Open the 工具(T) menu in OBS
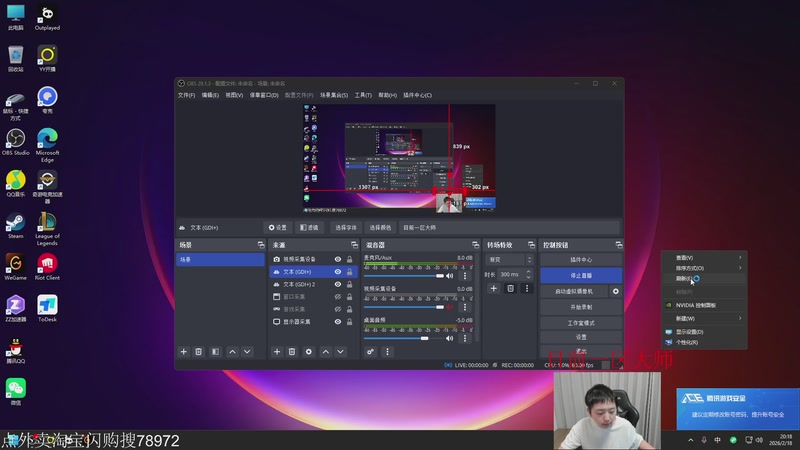 (x=363, y=95)
